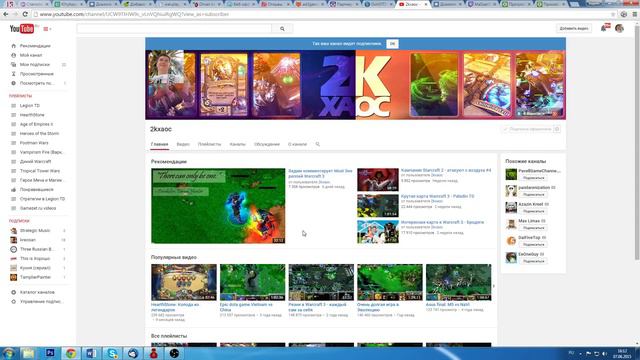Screen dimensions: 640x360
Task: Open This is Хорошо subscription avatar
Action: click(x=13, y=258)
